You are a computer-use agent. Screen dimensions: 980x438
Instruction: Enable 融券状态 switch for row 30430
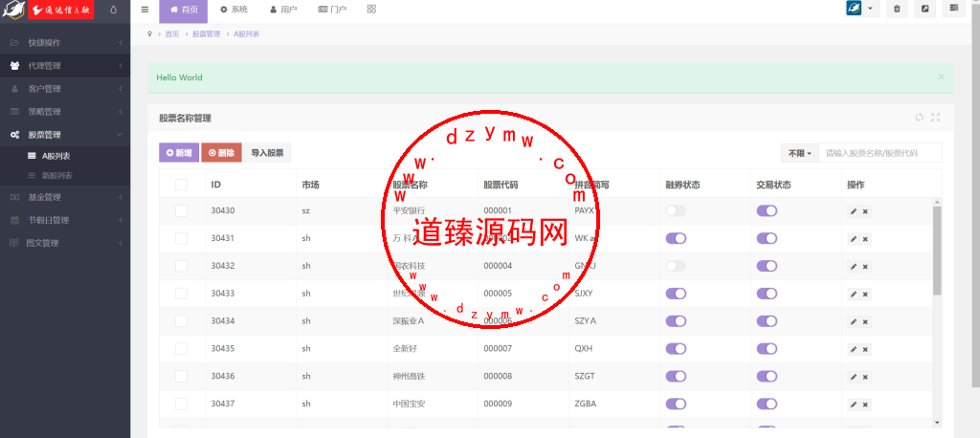tap(677, 210)
